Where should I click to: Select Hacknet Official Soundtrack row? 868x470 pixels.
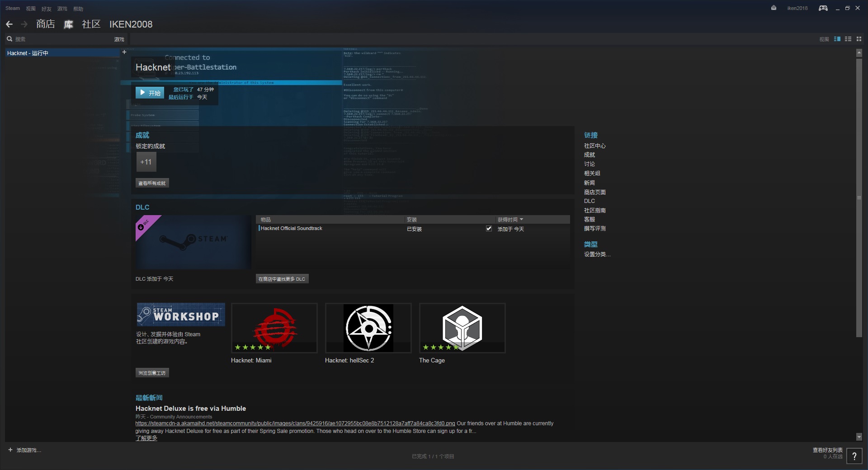(x=414, y=229)
